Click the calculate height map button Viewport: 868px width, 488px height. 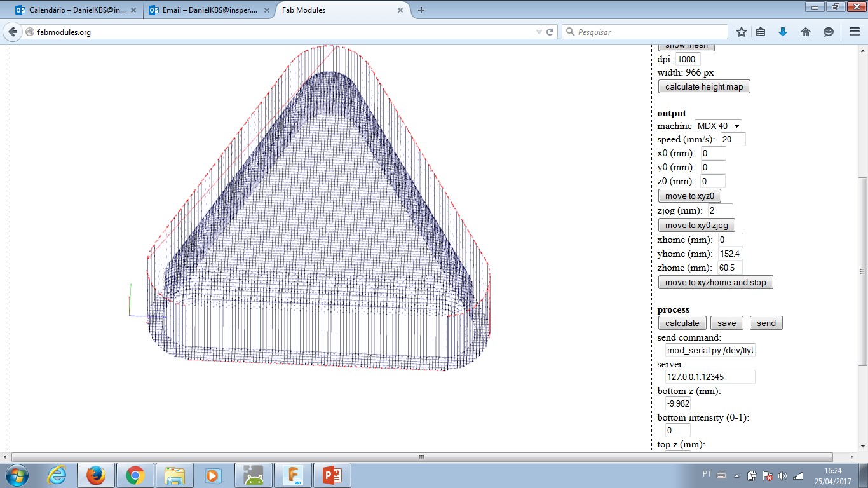(x=704, y=87)
